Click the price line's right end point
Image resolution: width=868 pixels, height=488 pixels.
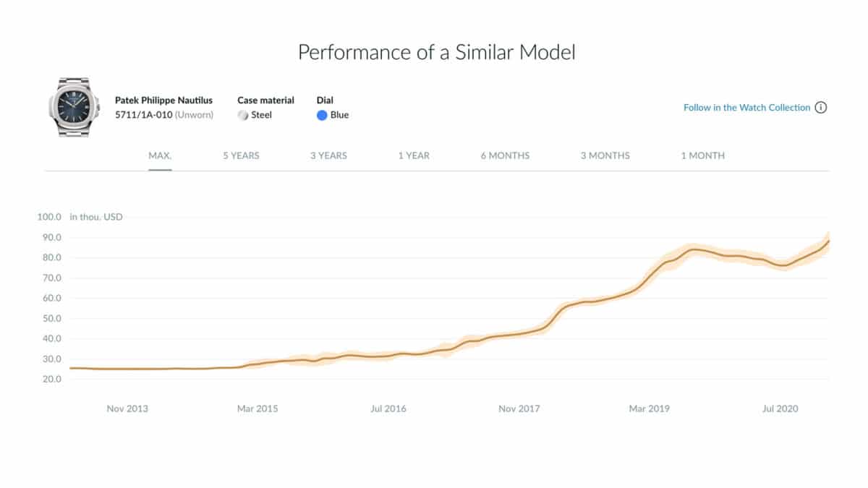click(x=828, y=241)
